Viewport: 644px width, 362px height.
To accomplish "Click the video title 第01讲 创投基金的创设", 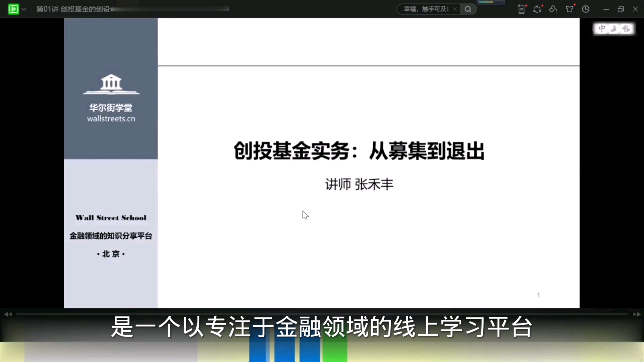I will click(73, 9).
